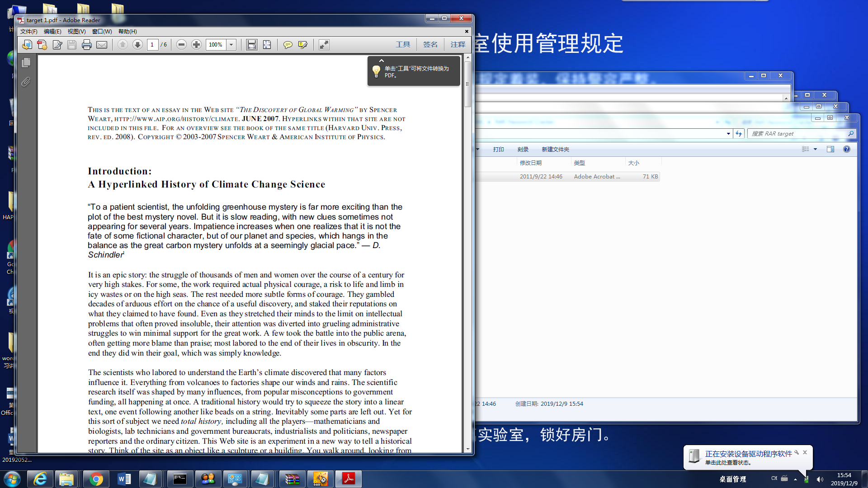Open the 注释 pane
Screen dimensions: 868x488
pyautogui.click(x=458, y=44)
